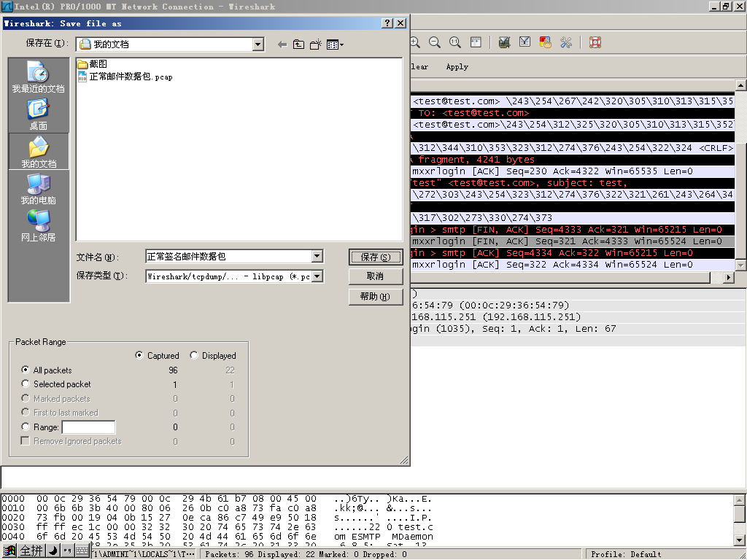747x560 pixels.
Task: Select the packet row 'Seq=230 Ack=4322'
Action: 573,171
